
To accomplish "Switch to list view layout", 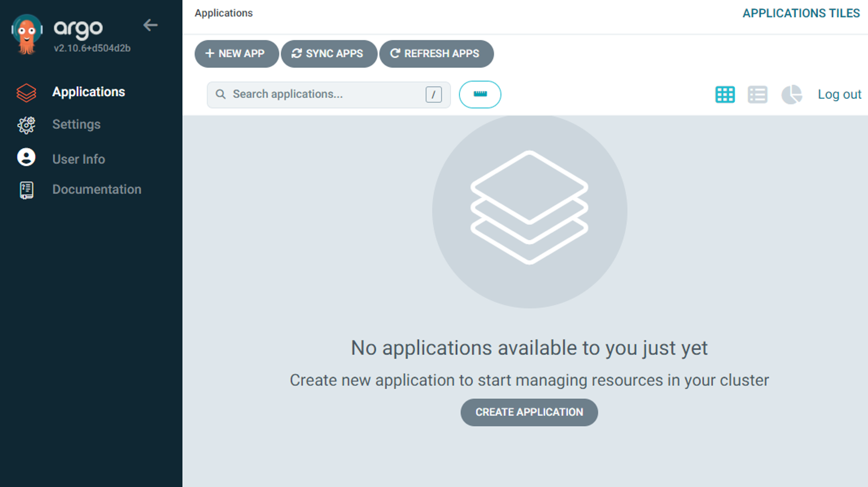I will click(757, 94).
